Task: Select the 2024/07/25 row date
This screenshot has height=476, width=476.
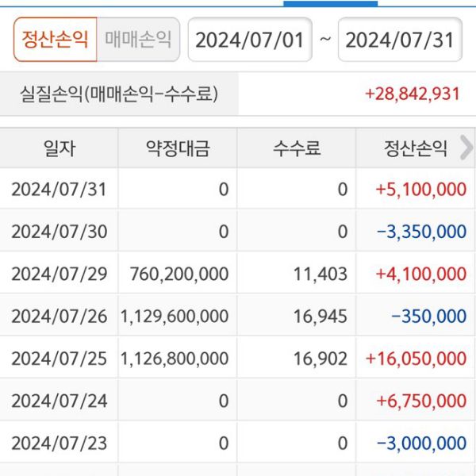Action: point(59,359)
